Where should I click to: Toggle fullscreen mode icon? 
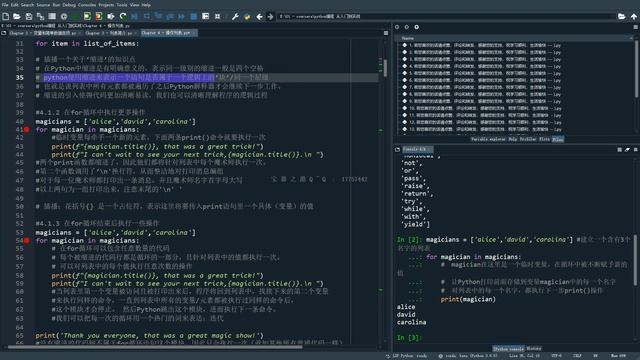tap(218, 16)
